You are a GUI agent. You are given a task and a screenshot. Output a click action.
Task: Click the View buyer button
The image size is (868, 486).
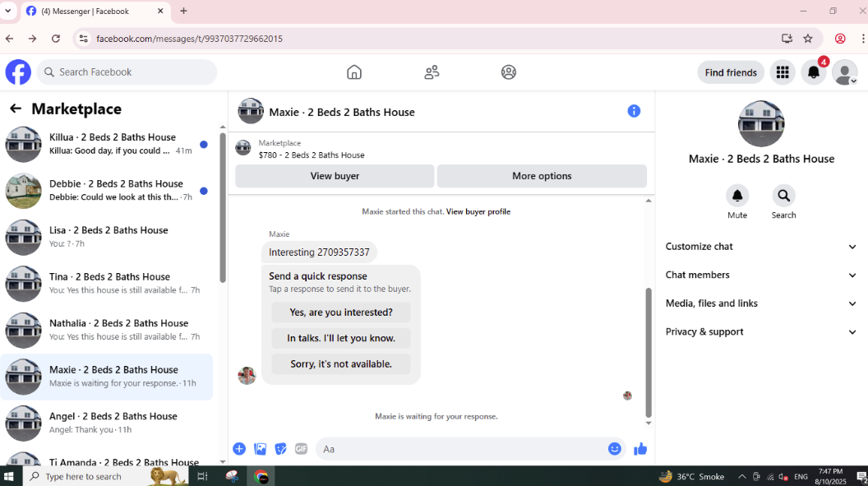335,176
